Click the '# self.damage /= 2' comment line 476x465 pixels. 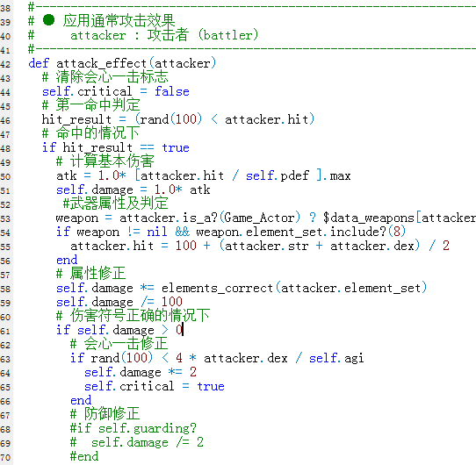[137, 442]
